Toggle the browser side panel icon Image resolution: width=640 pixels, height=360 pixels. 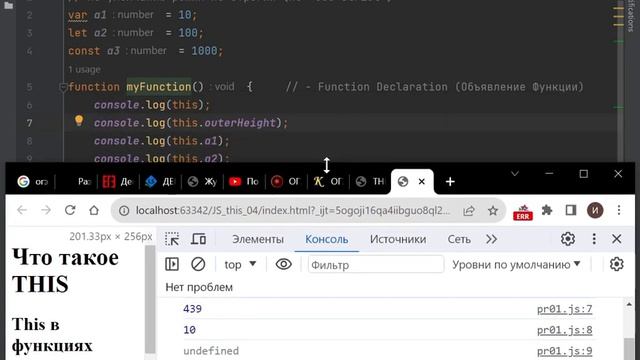(x=571, y=210)
